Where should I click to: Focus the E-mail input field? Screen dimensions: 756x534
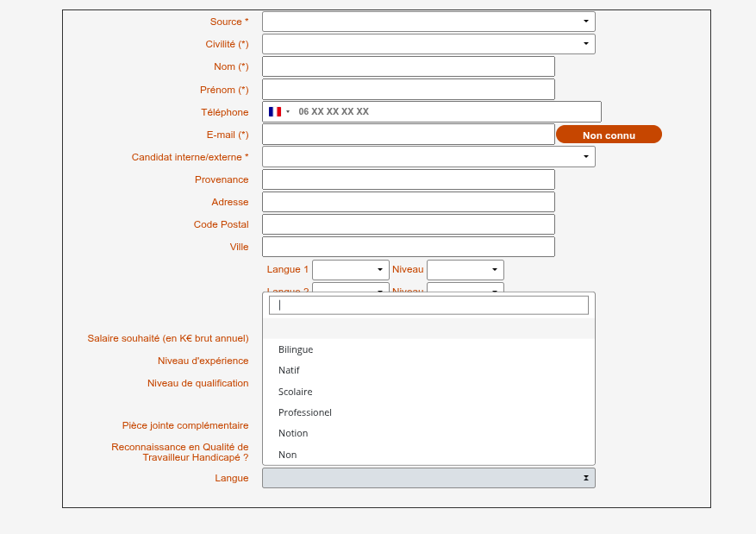click(408, 134)
